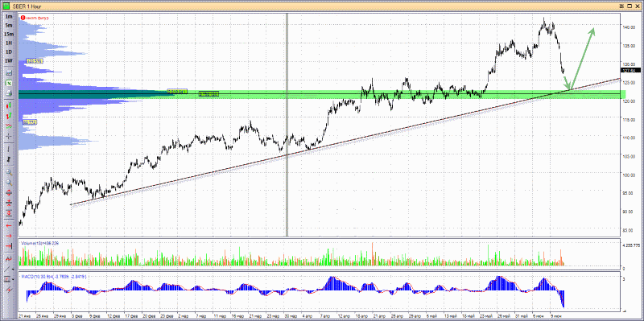644x321 pixels.
Task: Click the print chart icon
Action: pos(9,93)
